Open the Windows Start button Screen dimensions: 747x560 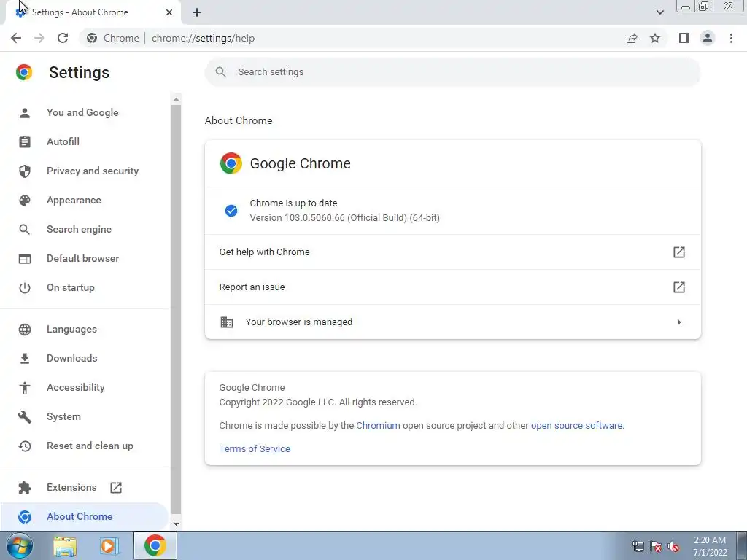click(x=19, y=545)
